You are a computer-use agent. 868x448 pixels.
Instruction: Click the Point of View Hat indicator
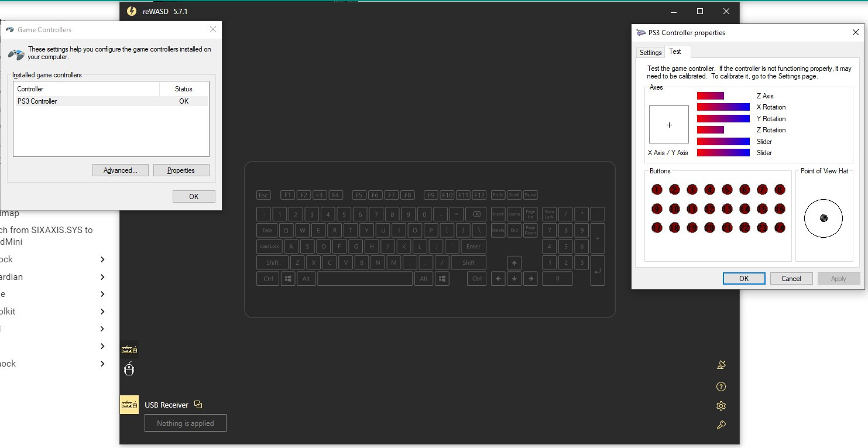coord(824,218)
